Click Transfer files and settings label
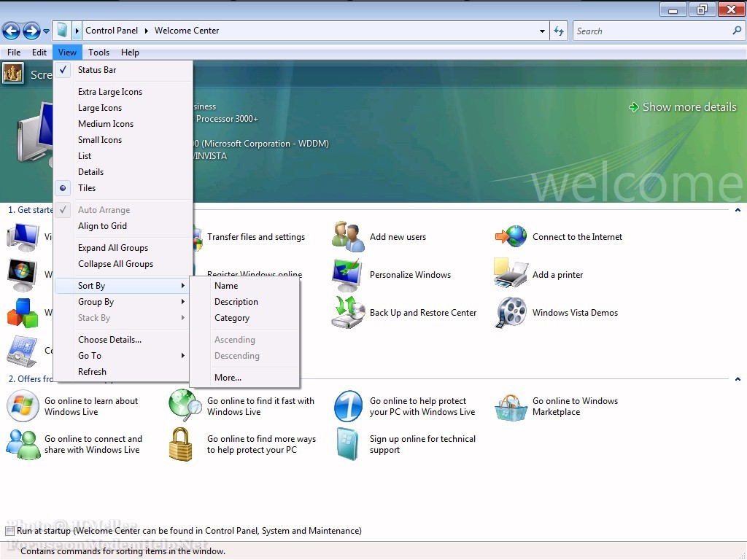This screenshot has height=560, width=747. [x=256, y=237]
